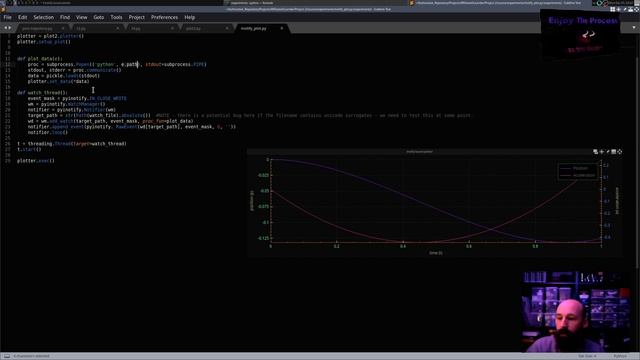Open the Python syntax selector in status bar
640x360 pixels.
[x=620, y=356]
